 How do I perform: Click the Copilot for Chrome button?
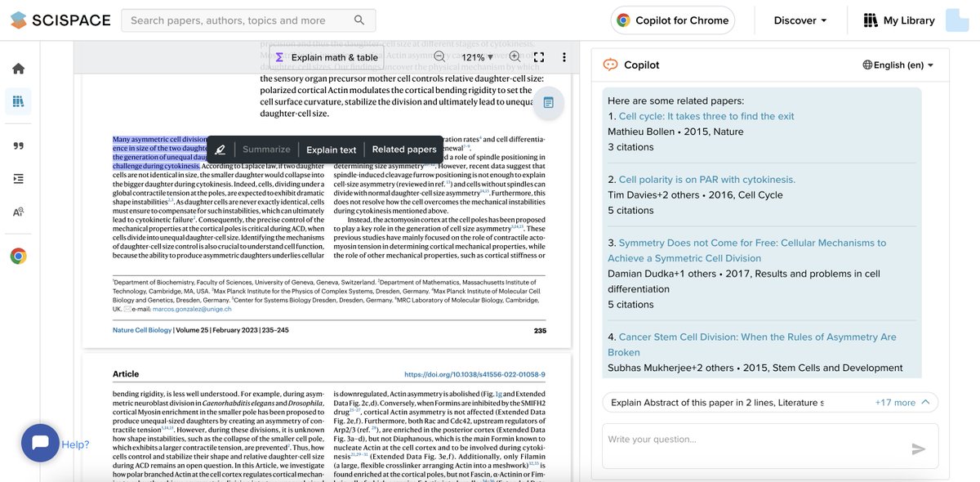670,20
